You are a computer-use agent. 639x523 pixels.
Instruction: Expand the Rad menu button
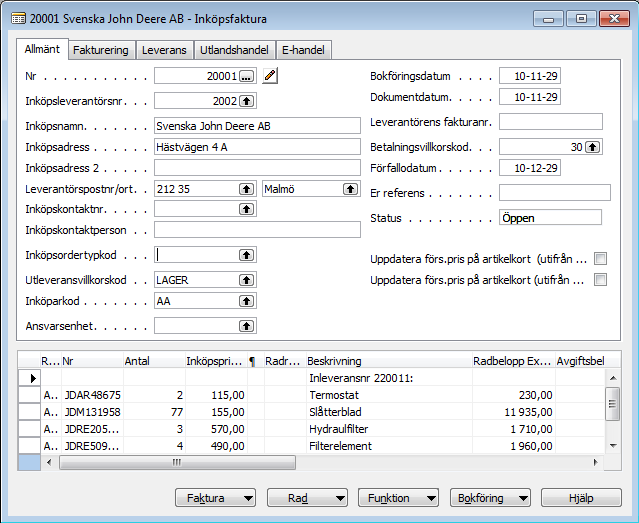coord(307,498)
